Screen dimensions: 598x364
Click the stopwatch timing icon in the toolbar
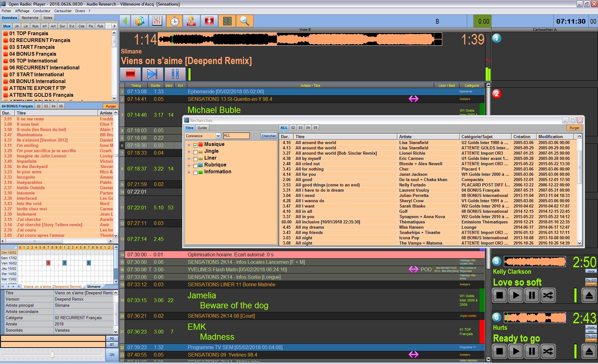pos(175,21)
